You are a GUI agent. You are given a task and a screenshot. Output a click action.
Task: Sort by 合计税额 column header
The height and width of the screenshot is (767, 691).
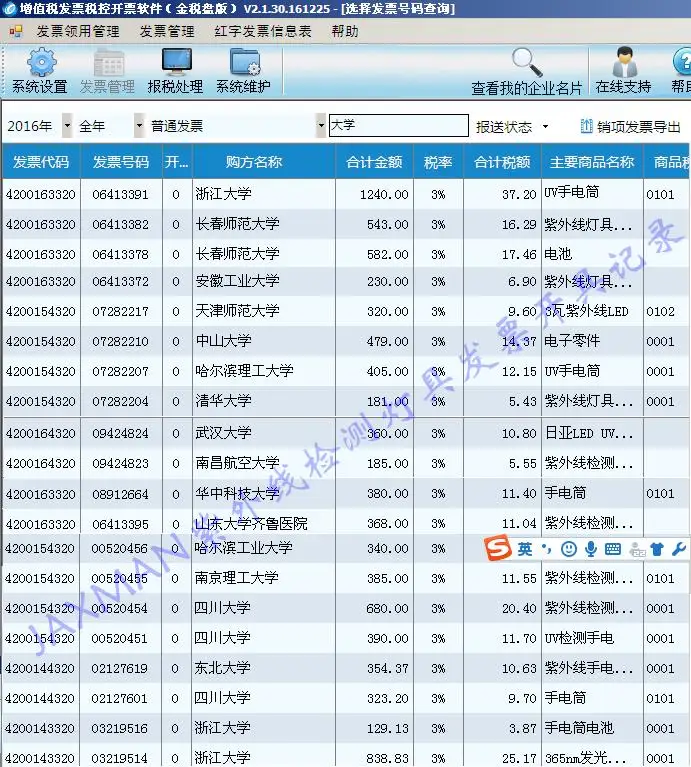point(502,162)
